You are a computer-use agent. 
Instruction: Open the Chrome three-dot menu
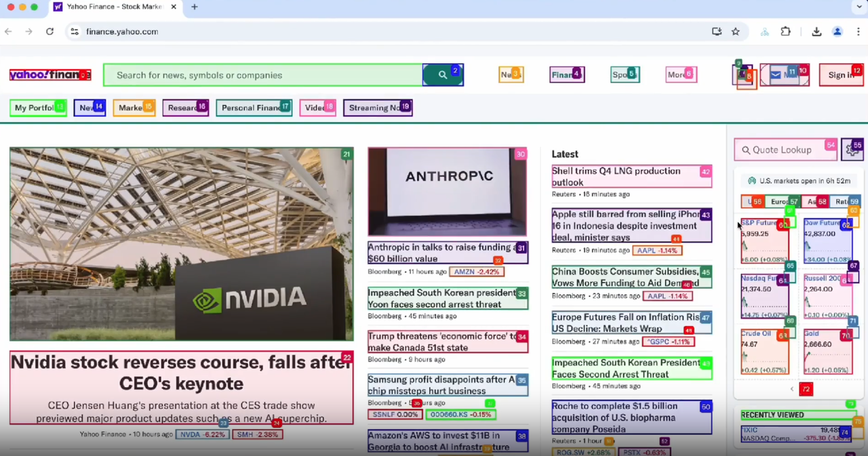coord(859,31)
